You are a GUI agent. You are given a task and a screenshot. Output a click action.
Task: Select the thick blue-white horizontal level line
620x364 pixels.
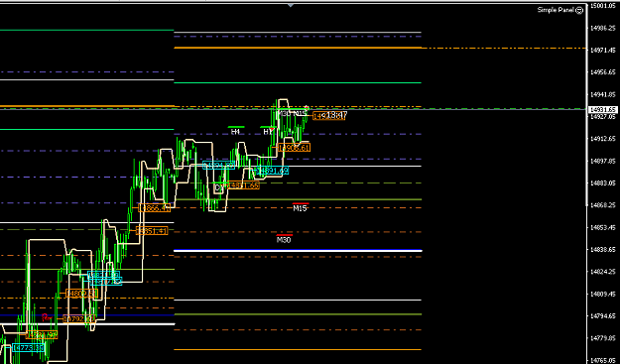(x=298, y=251)
